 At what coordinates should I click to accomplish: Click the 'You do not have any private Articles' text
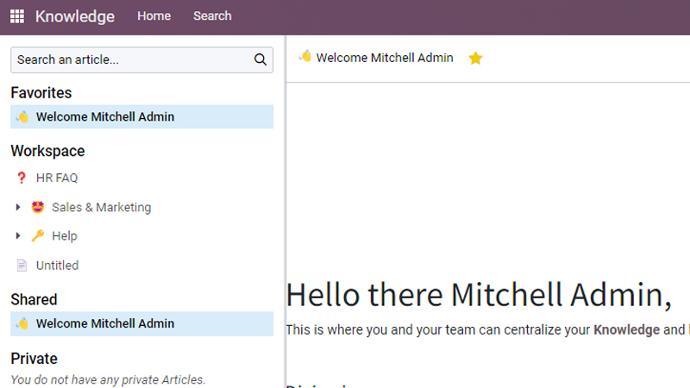[x=108, y=380]
